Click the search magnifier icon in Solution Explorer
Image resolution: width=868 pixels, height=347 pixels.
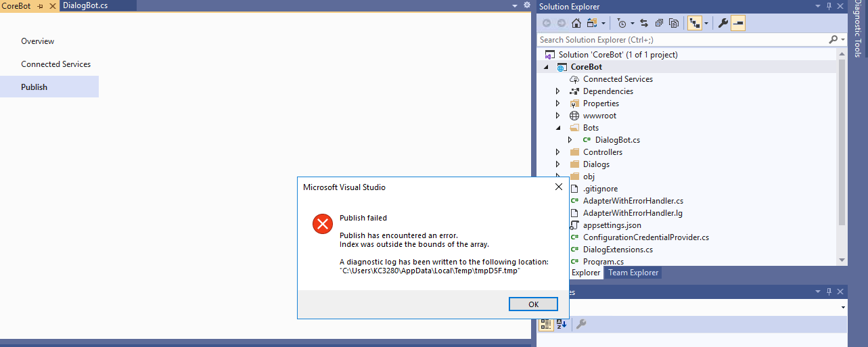point(833,40)
